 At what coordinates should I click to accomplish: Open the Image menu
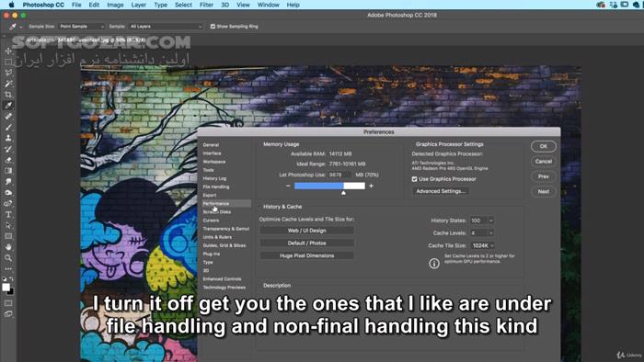(x=115, y=5)
